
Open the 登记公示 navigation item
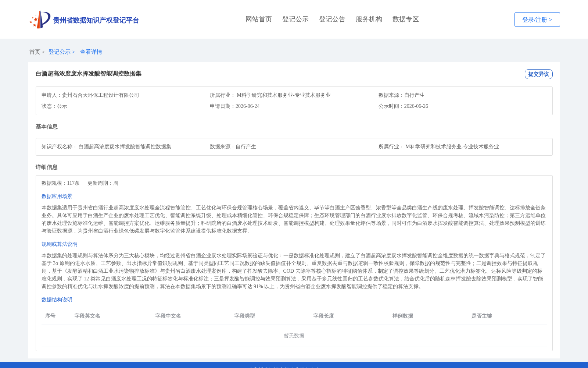pos(295,19)
